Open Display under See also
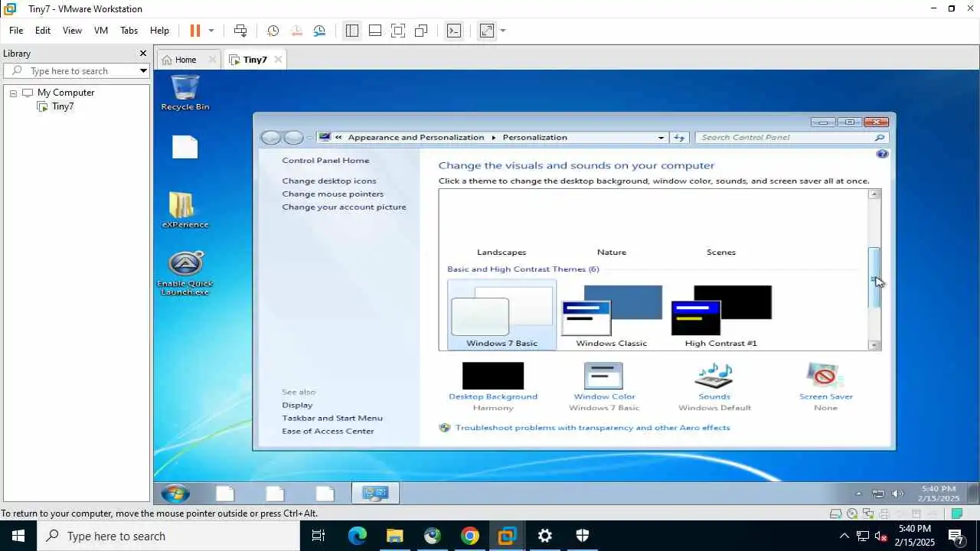This screenshot has width=980, height=551. coord(297,406)
